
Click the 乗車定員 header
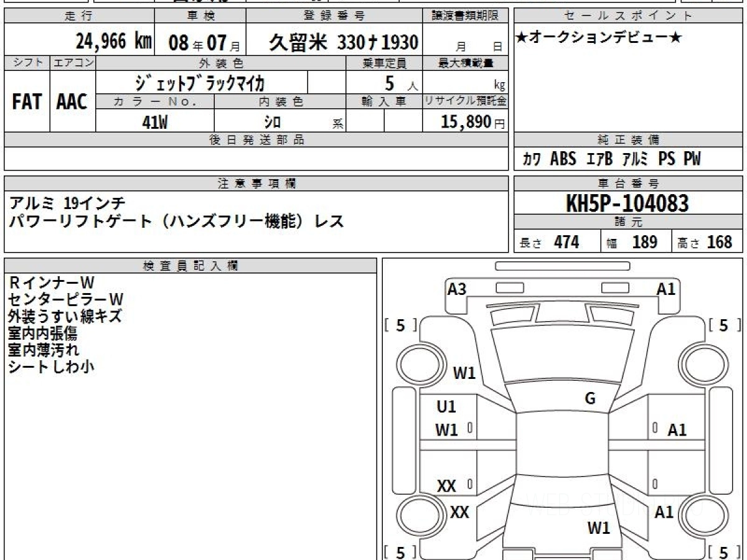[x=384, y=63]
